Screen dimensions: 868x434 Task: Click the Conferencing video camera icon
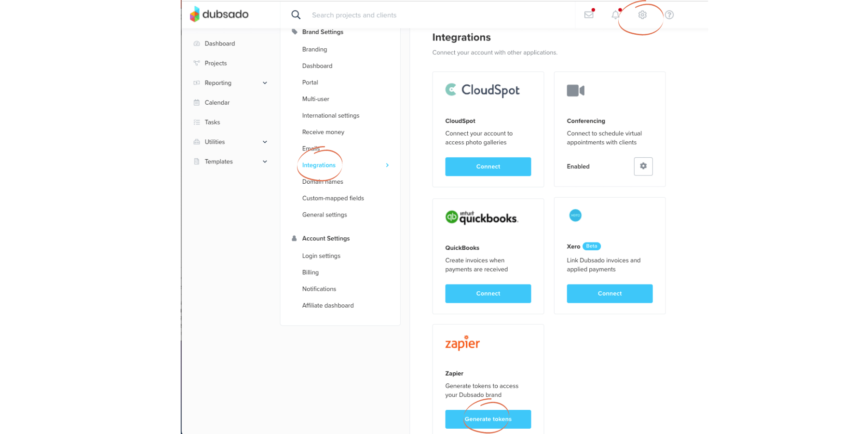pos(575,90)
